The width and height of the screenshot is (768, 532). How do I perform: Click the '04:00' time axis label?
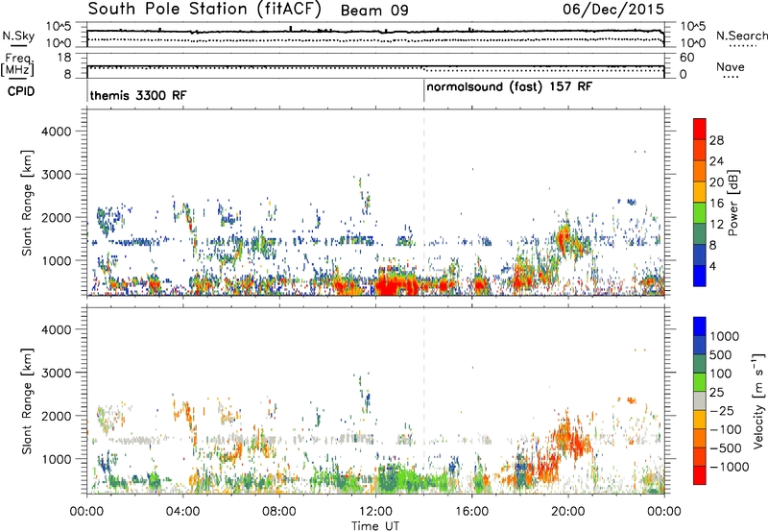[183, 512]
